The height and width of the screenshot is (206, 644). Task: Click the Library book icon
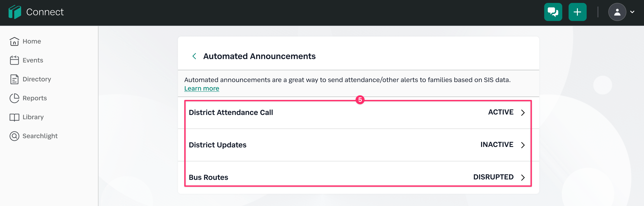(14, 117)
